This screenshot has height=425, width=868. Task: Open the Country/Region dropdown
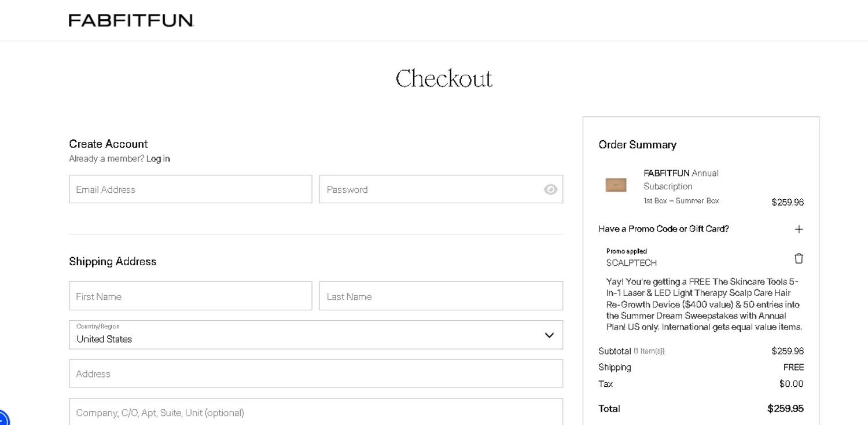pyautogui.click(x=316, y=335)
